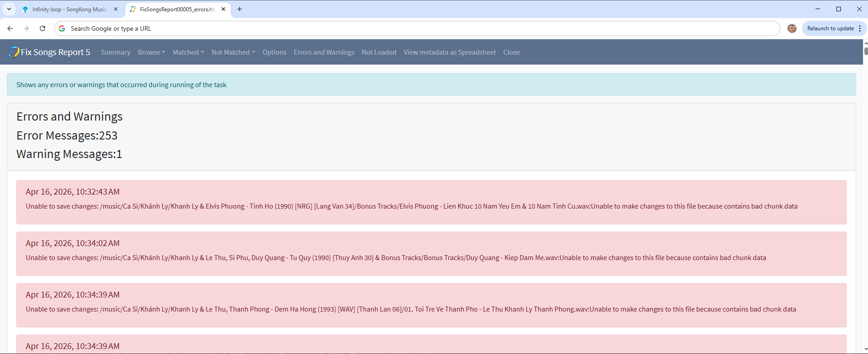Click the tab search chevron icon

click(9, 9)
